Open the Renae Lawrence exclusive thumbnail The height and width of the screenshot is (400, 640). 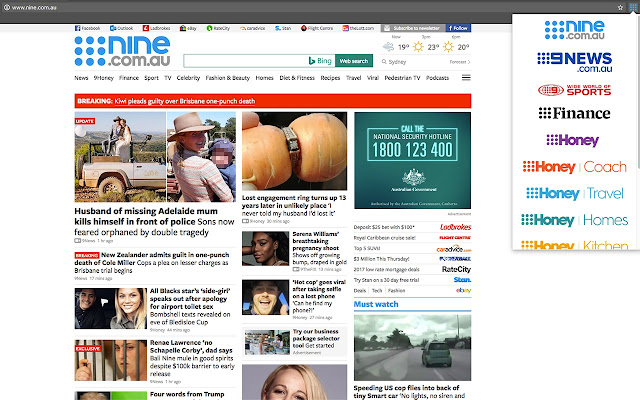coord(111,360)
